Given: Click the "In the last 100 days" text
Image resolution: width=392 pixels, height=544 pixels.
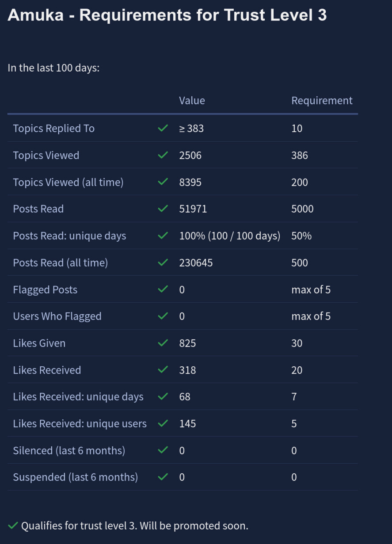Looking at the screenshot, I should [x=53, y=68].
